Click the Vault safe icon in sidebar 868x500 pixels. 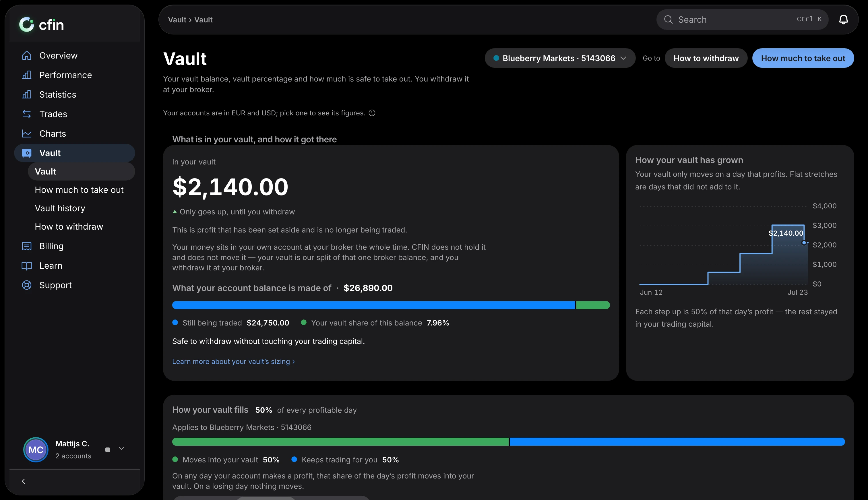coord(27,153)
